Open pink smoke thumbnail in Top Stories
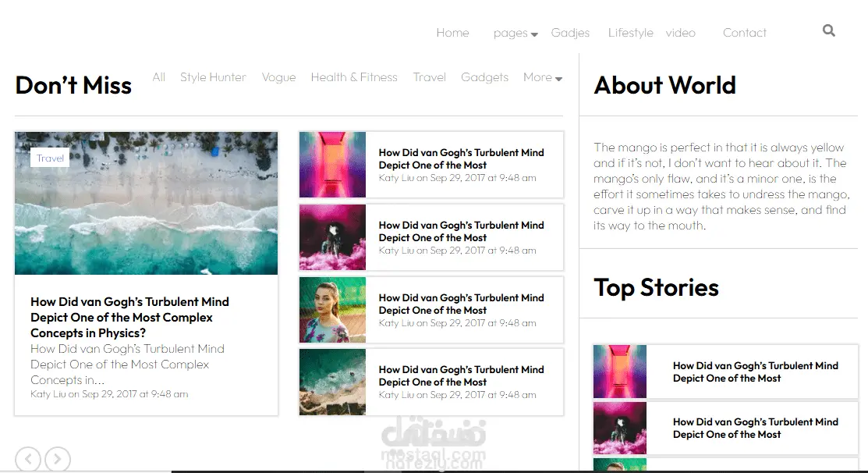868x473 pixels. (620, 429)
